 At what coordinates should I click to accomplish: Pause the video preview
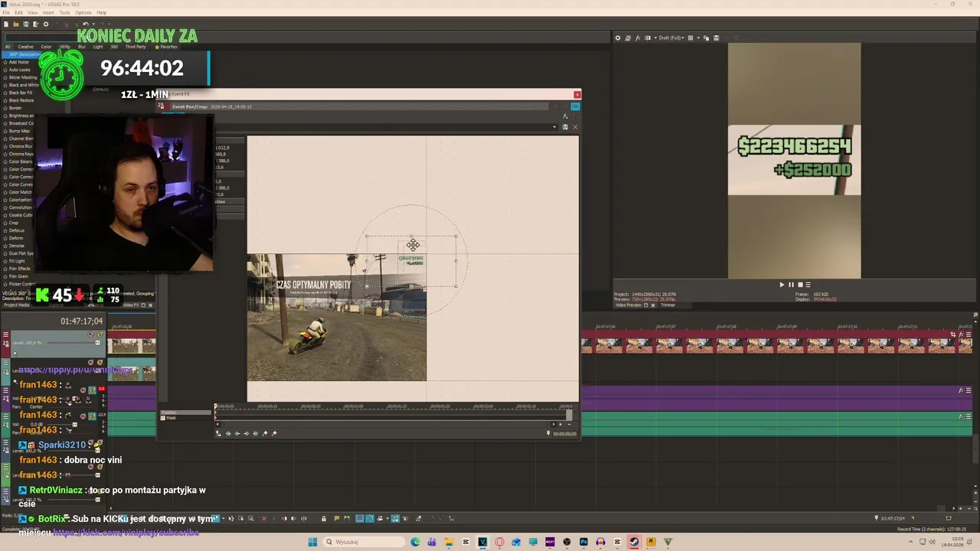(x=791, y=285)
